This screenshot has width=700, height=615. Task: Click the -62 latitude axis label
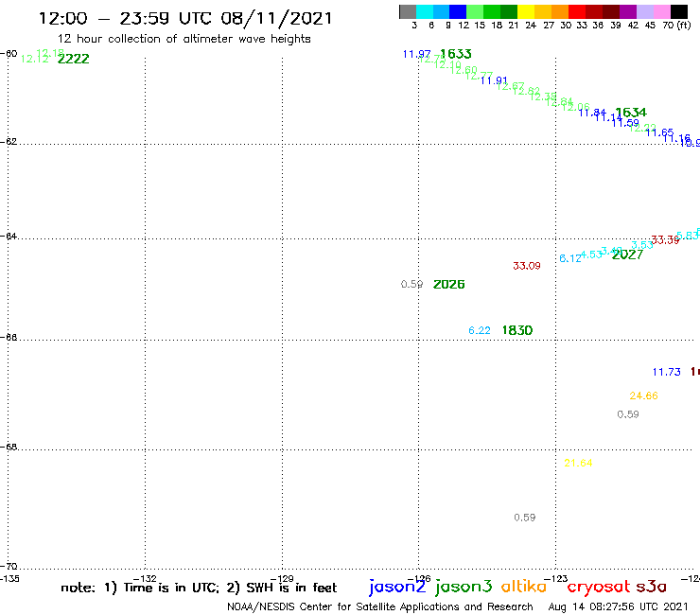(x=9, y=142)
